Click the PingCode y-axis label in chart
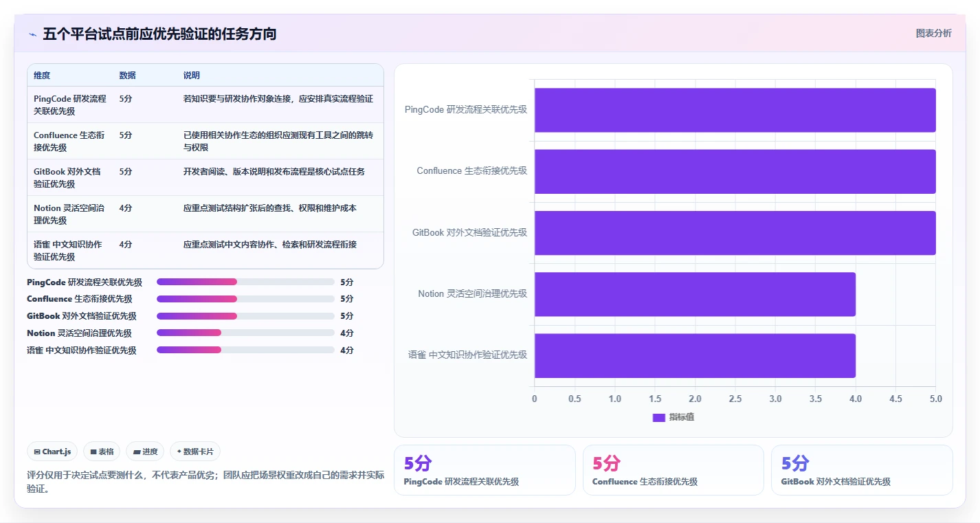Viewport: 980px width, 523px height. [466, 109]
